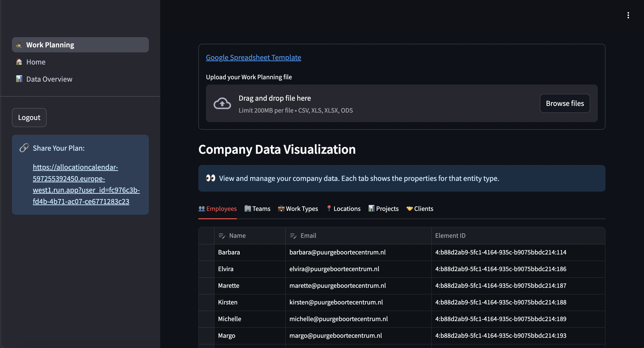
Task: Click the cloud upload icon
Action: (x=222, y=103)
